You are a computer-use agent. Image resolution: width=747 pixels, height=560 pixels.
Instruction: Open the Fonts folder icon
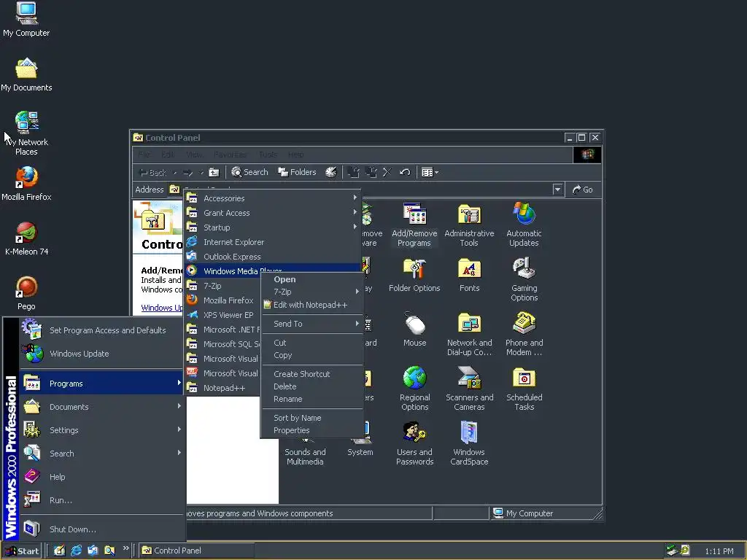469,275
